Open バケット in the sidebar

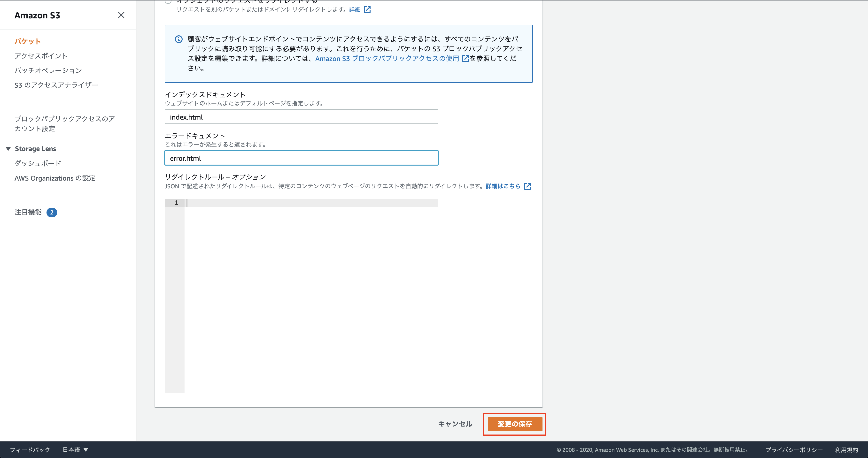click(28, 41)
